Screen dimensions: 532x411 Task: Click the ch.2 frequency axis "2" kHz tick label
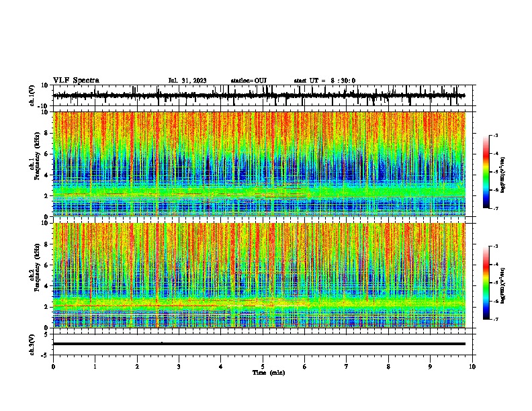click(x=46, y=306)
